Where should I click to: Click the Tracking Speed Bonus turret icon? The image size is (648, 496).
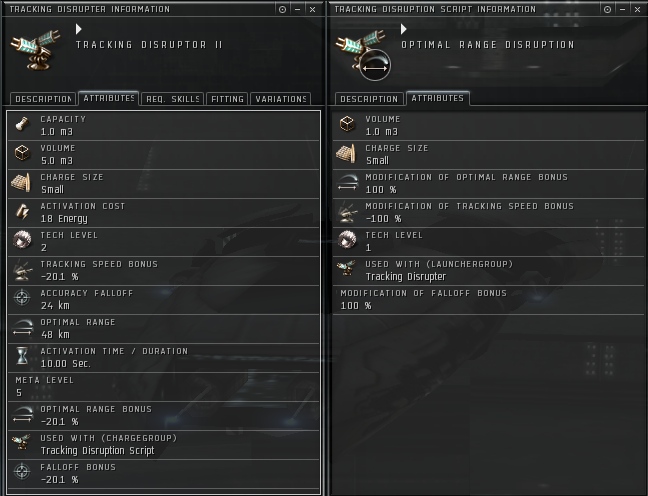(22, 269)
